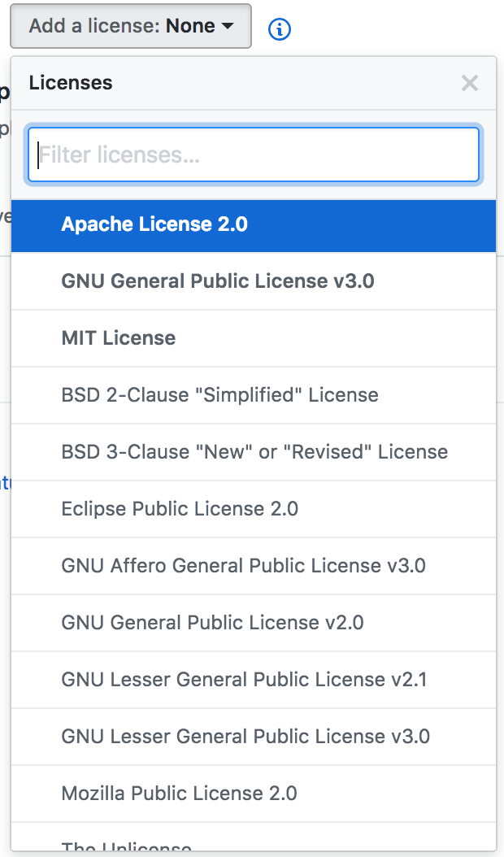Click the license info icon
The width and height of the screenshot is (504, 857).
coord(280,29)
